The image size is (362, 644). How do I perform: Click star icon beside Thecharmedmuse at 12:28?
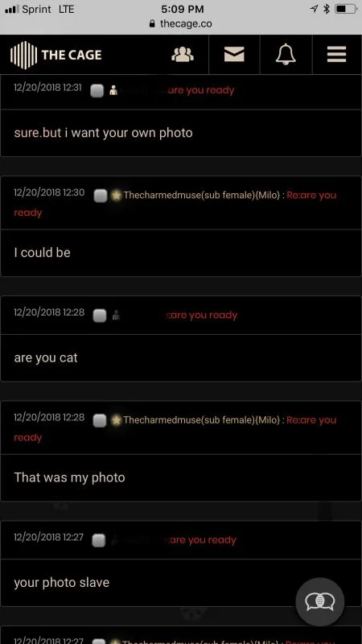(x=117, y=420)
